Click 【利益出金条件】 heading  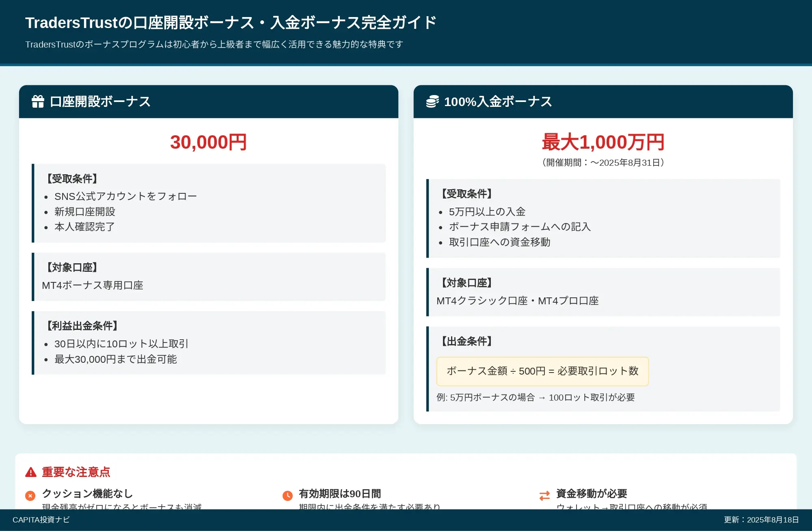[x=82, y=326]
